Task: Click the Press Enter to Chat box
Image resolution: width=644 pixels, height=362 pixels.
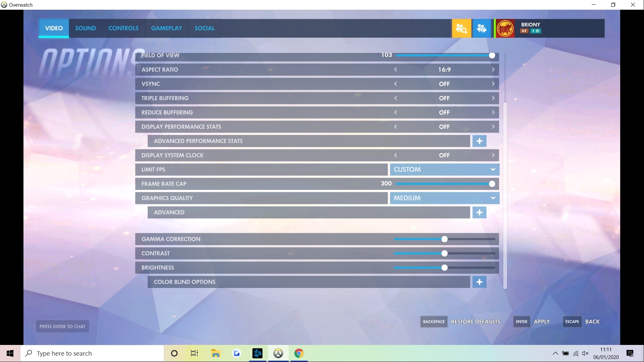Action: click(x=62, y=327)
